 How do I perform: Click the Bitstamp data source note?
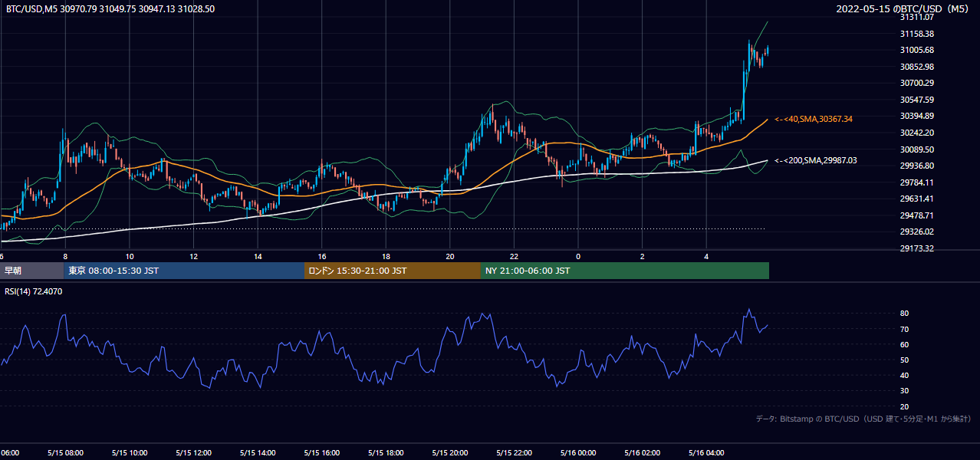[x=863, y=419]
